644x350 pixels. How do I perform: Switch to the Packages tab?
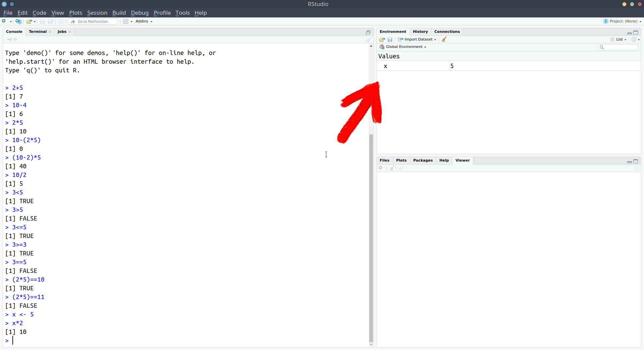point(423,160)
